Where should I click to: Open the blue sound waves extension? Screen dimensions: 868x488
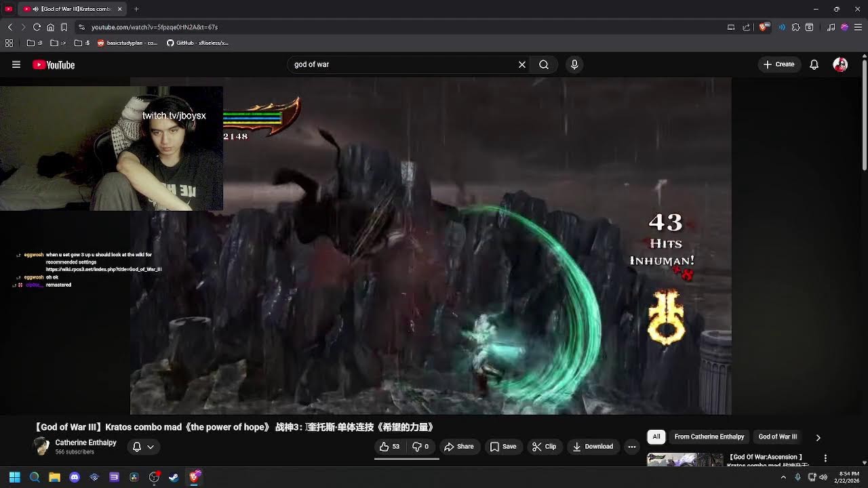782,27
